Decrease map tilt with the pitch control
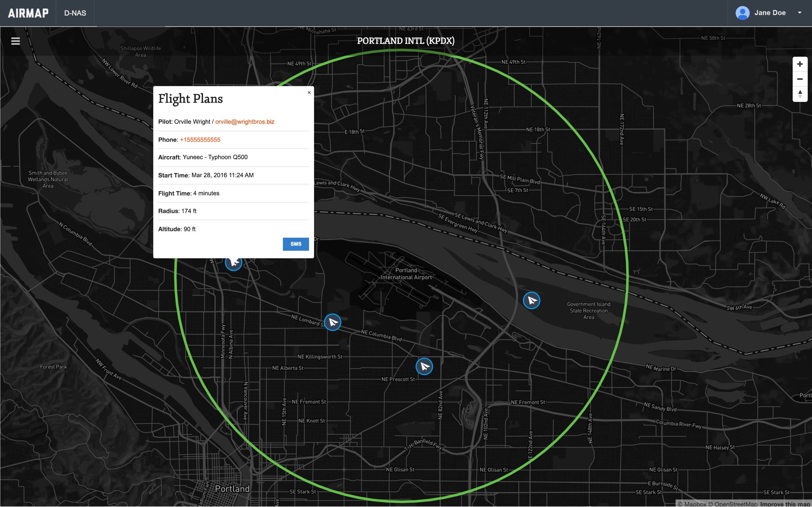 coord(800,97)
